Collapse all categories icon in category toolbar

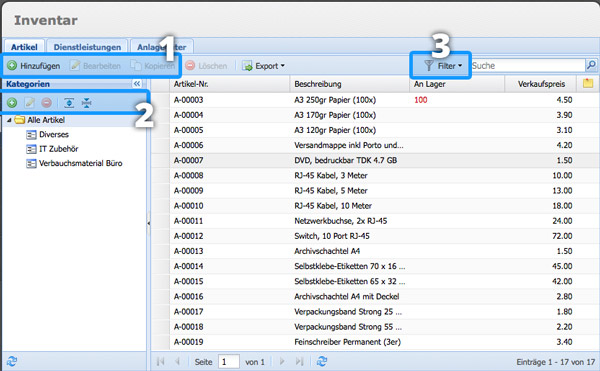click(87, 103)
